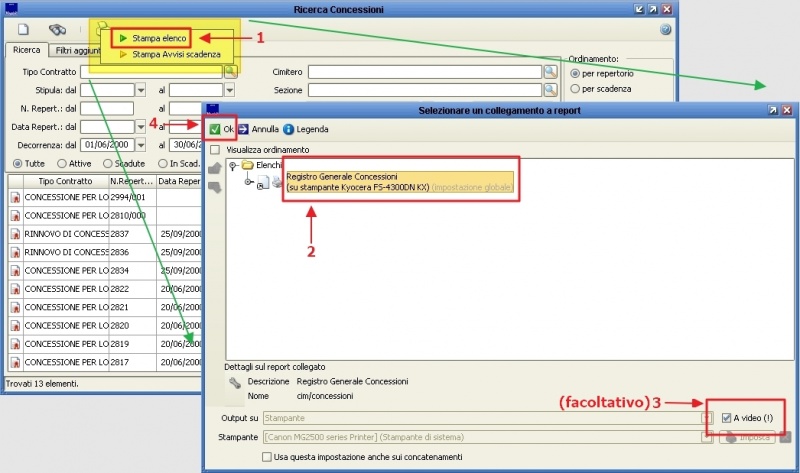Viewport: 800px width, 473px height.
Task: Toggle the A video (!) checkbox
Action: pos(727,418)
